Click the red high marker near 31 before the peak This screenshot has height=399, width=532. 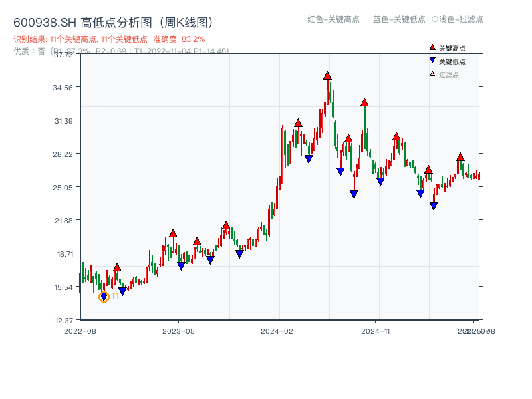(298, 123)
